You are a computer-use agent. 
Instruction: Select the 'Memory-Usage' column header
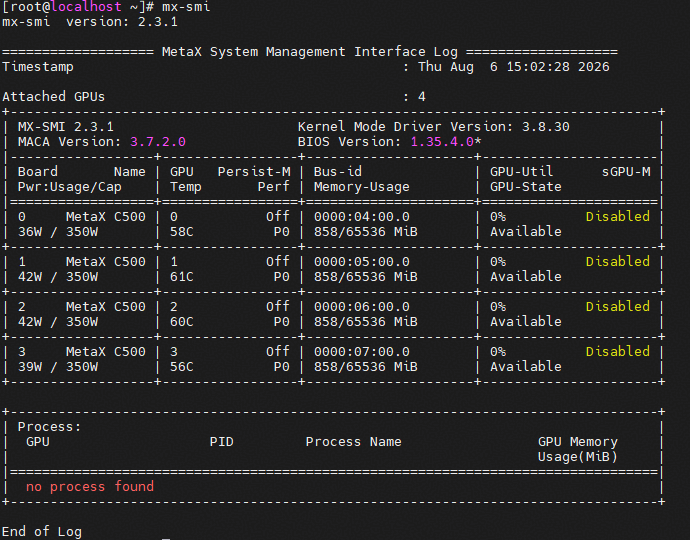(x=362, y=187)
